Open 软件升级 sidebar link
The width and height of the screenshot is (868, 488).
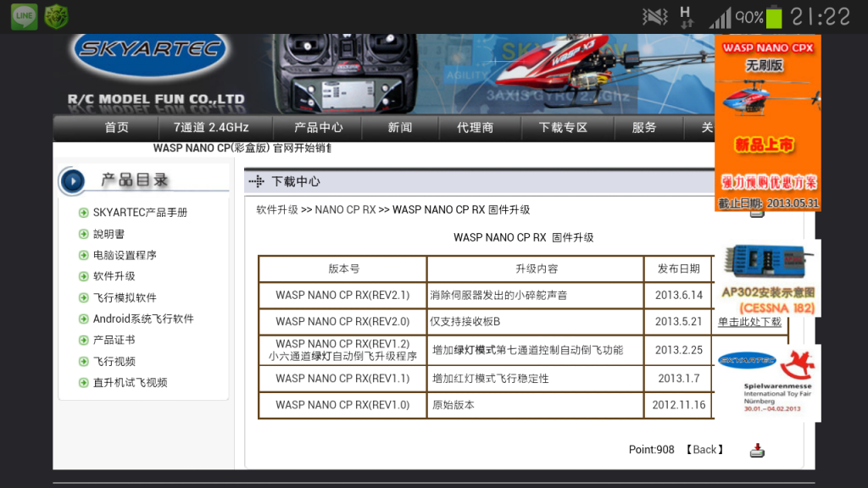114,276
